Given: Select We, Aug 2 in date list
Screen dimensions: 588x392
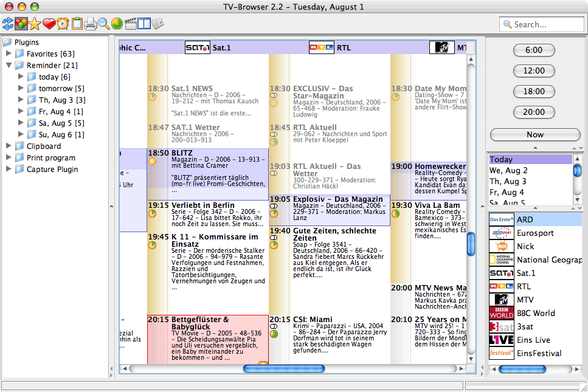Looking at the screenshot, I should [x=530, y=171].
